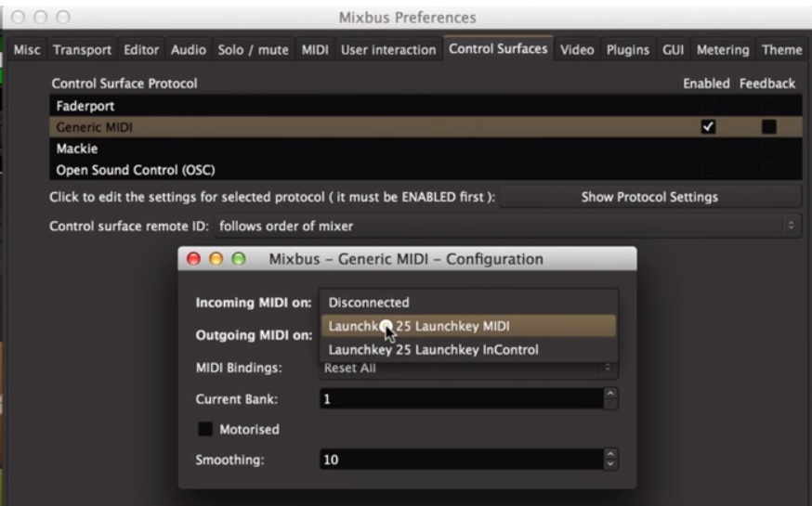Toggle Feedback checkbox for OSC

click(x=769, y=170)
